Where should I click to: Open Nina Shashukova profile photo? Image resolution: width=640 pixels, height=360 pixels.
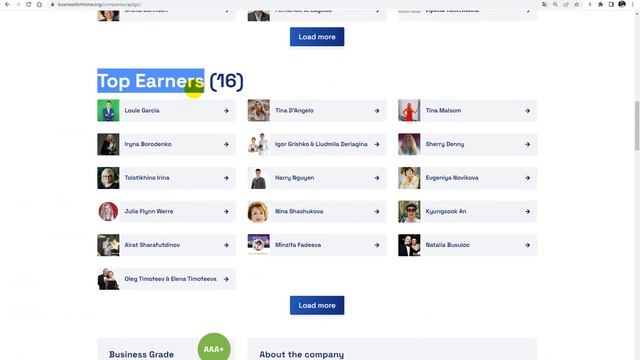point(258,211)
